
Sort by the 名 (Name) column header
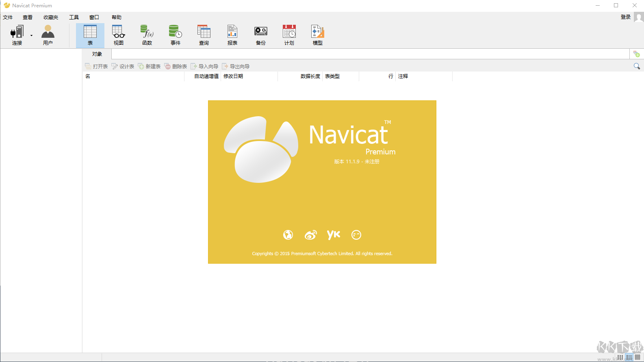click(x=134, y=76)
